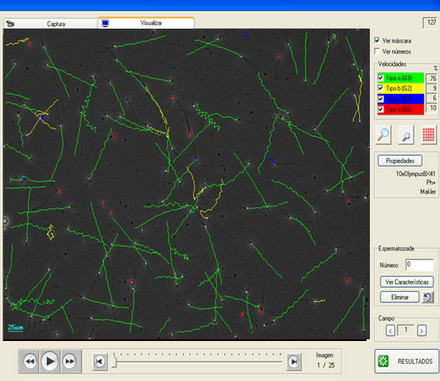Jump to the first image frame

tap(99, 362)
